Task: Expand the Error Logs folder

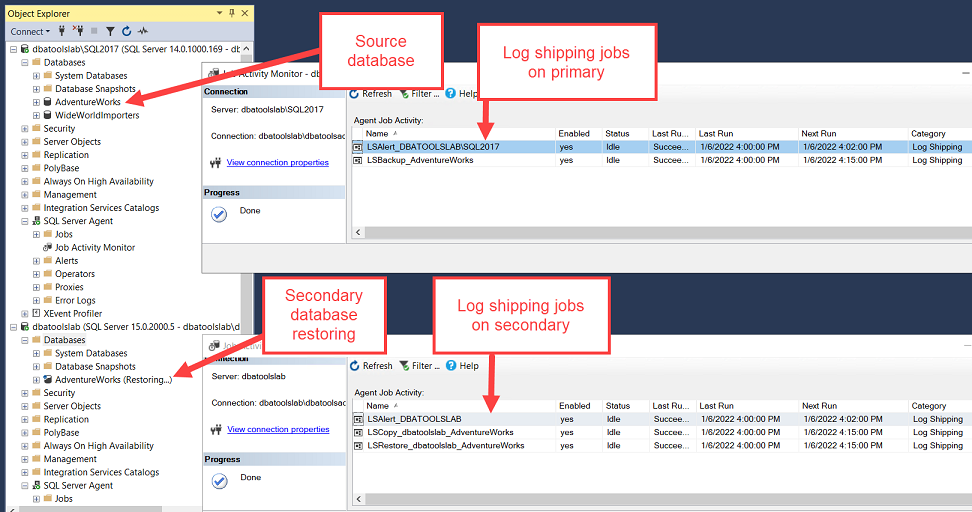Action: pyautogui.click(x=36, y=301)
